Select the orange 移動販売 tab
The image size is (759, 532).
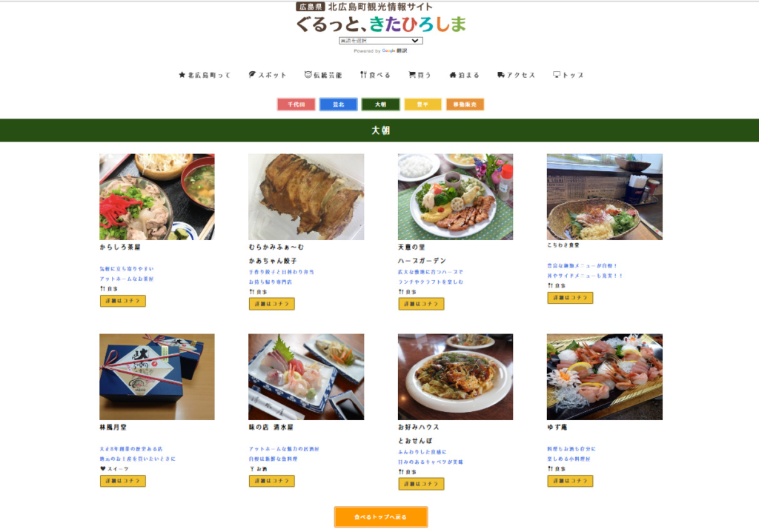pyautogui.click(x=465, y=104)
